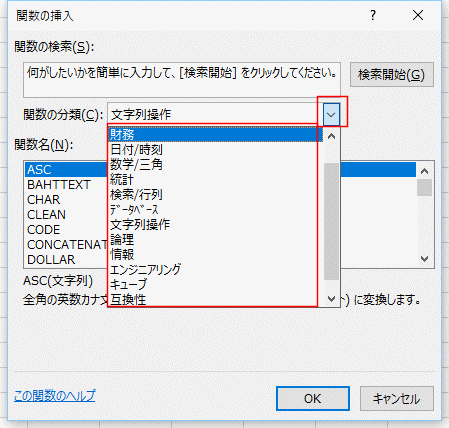Click the function list scroll-down arrow
449x428 pixels.
click(x=425, y=259)
